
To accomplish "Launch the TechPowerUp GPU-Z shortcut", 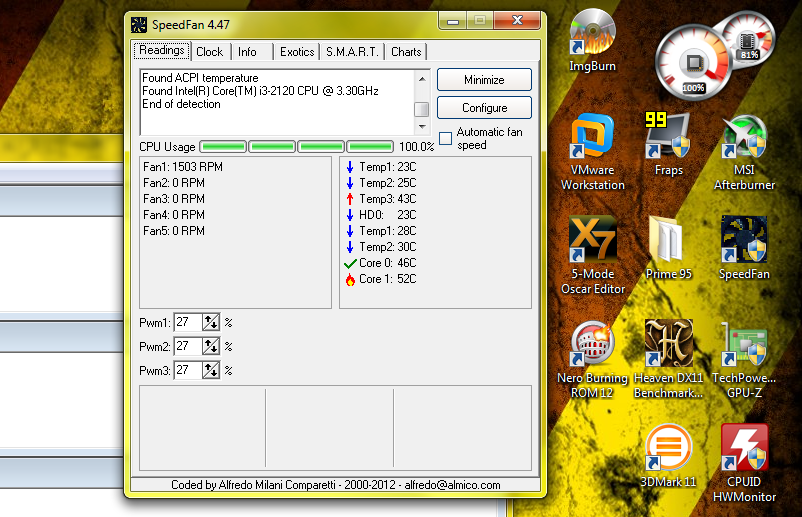I will (x=744, y=360).
